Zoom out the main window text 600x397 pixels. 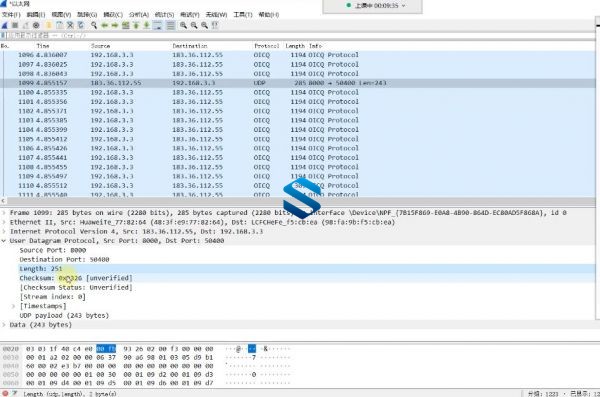(194, 25)
